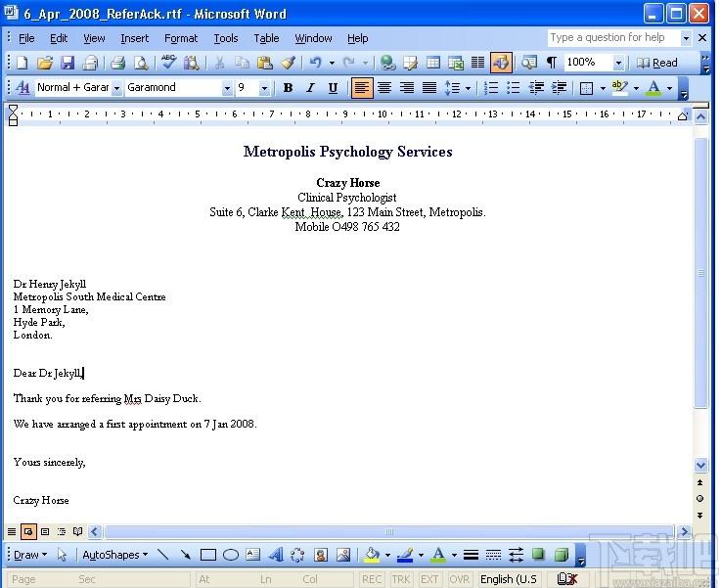Open the Print Preview icon
721x588 pixels.
(x=141, y=63)
